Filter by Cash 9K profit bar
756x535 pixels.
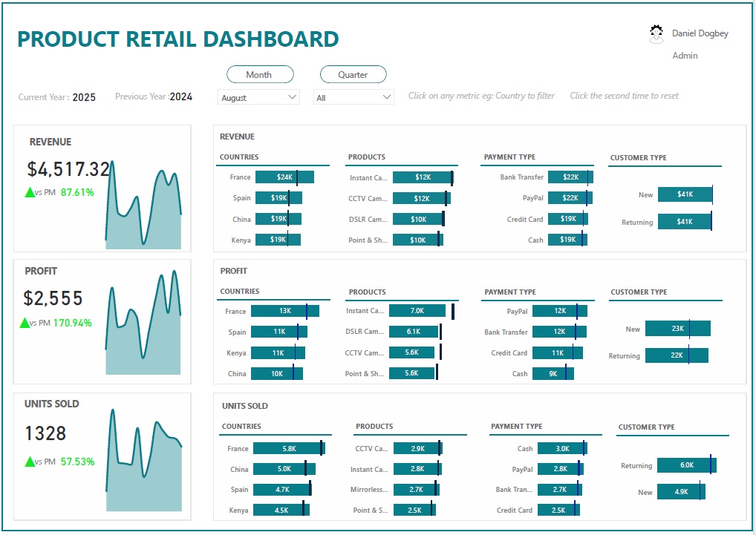(553, 374)
